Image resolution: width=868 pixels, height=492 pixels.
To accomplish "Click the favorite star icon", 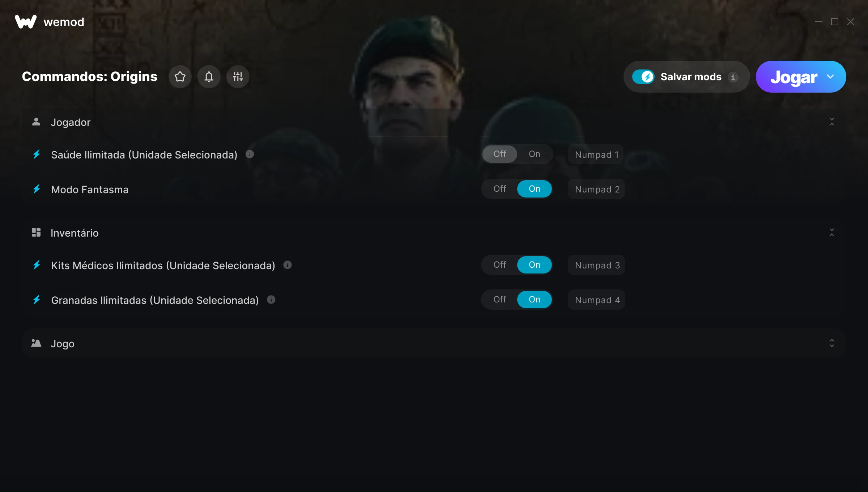I will click(180, 77).
